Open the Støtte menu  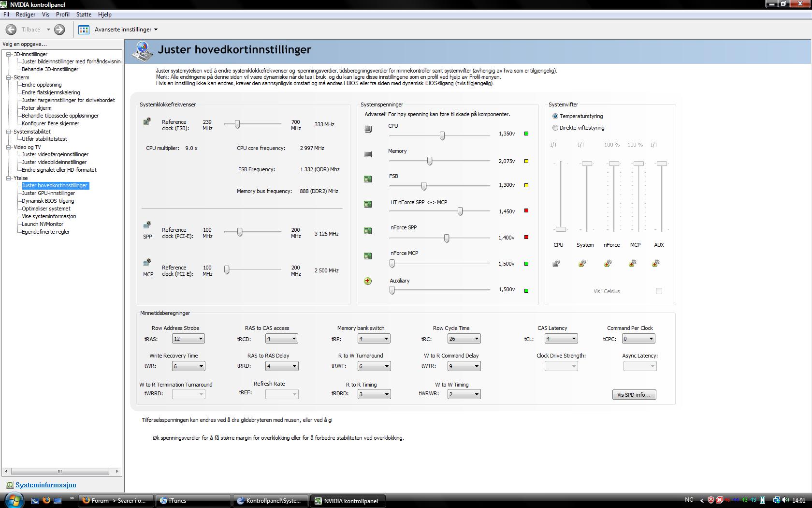pyautogui.click(x=84, y=15)
